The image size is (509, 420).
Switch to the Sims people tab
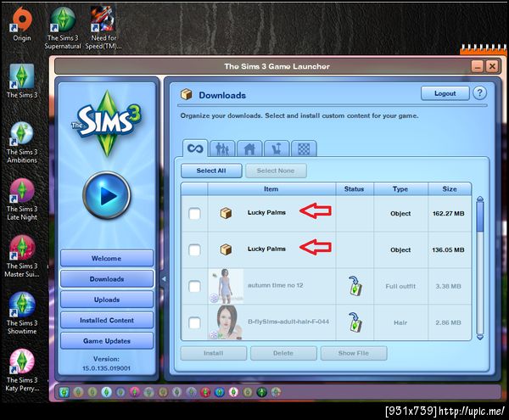222,149
